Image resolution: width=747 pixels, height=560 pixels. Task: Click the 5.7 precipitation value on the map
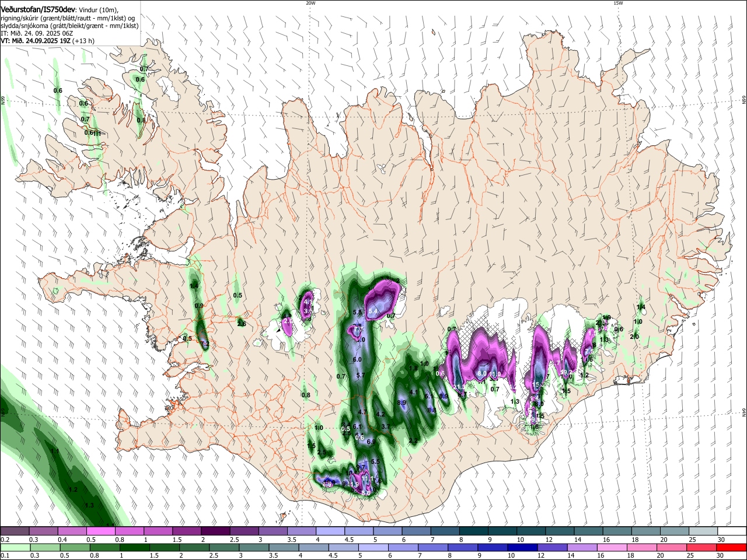(360, 375)
